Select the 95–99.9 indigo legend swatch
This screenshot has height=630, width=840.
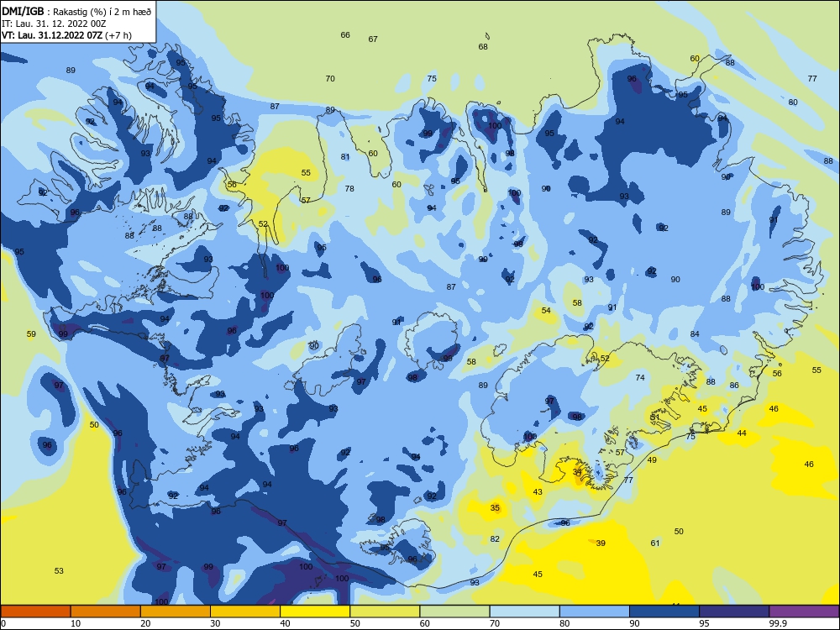[x=734, y=612]
